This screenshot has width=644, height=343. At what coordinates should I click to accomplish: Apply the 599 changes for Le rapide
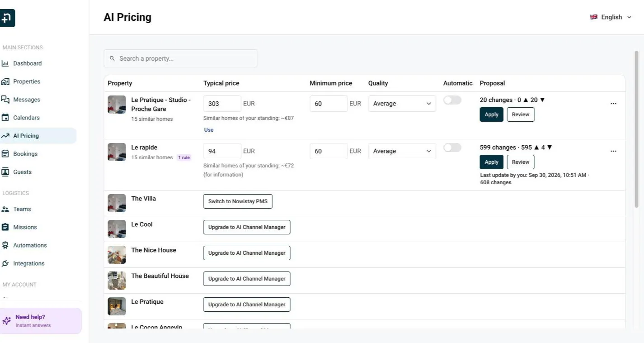click(x=491, y=162)
